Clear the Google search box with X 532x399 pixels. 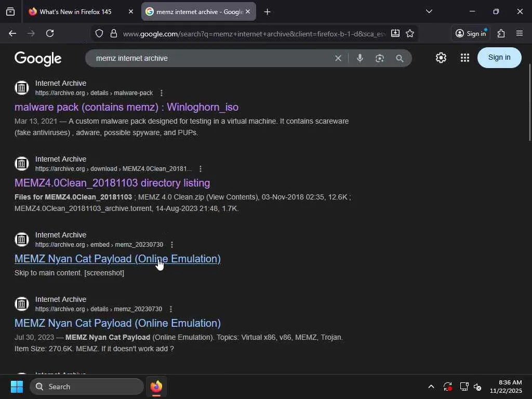pyautogui.click(x=338, y=58)
